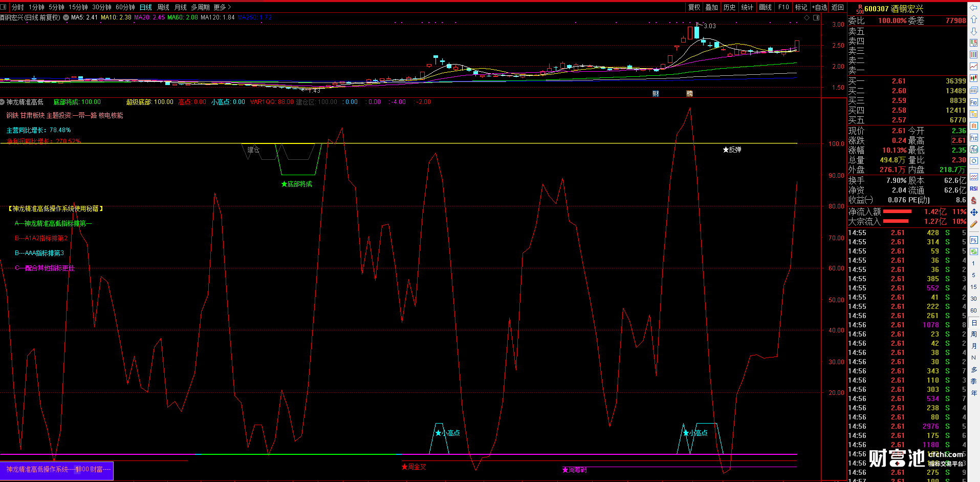Click the 标记 button
980x482 pixels.
[x=801, y=7]
